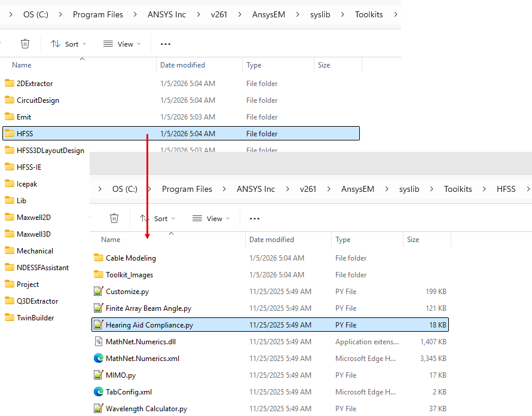Open See more options in upper Toolkits window
Viewport: 532px width, 416px height.
tap(166, 44)
